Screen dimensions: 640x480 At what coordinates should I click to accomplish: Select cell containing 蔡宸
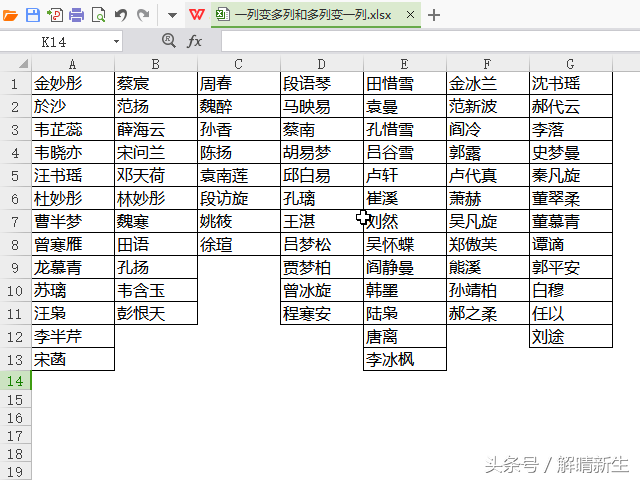tap(156, 84)
